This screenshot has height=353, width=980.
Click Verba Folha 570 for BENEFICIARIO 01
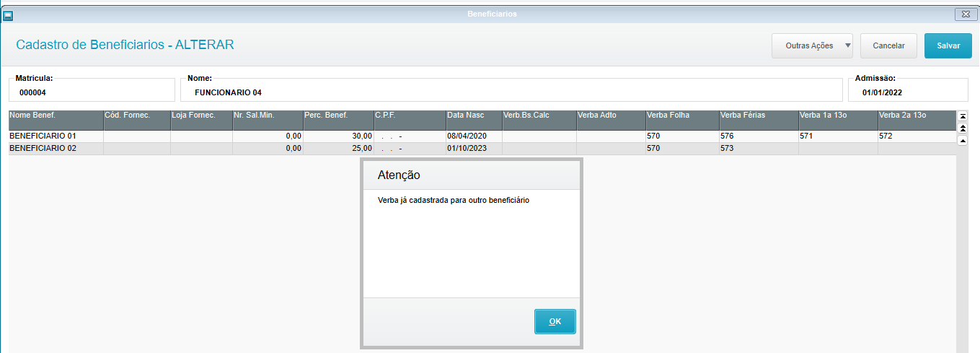coord(683,136)
